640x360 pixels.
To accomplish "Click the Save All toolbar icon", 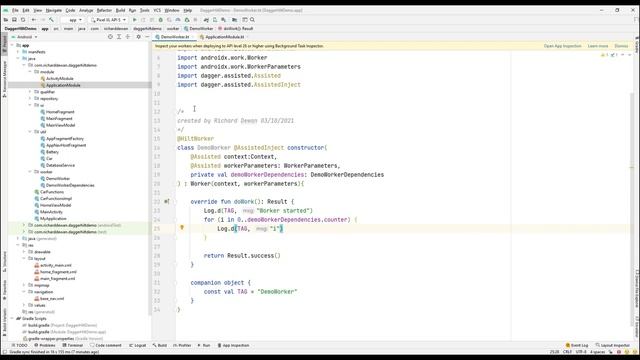I will [x=14, y=20].
